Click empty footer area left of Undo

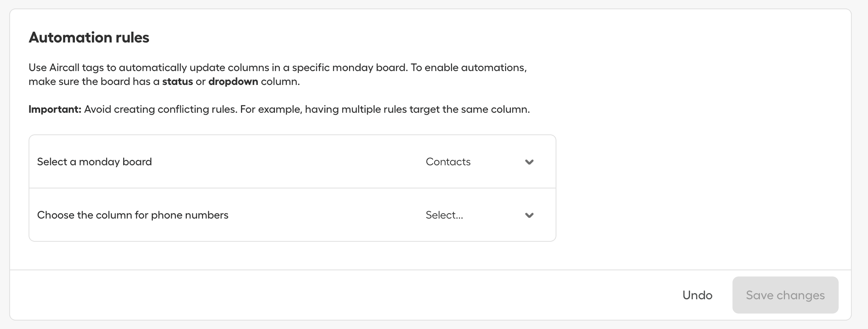309,295
